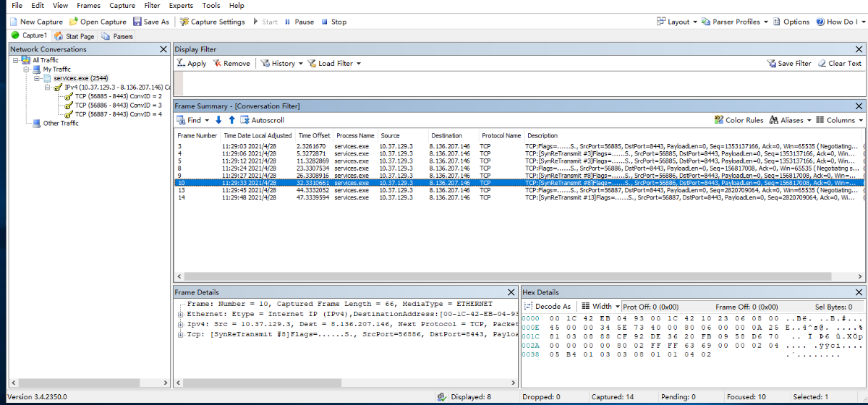868x405 pixels.
Task: Open the Help menu
Action: pyautogui.click(x=237, y=5)
